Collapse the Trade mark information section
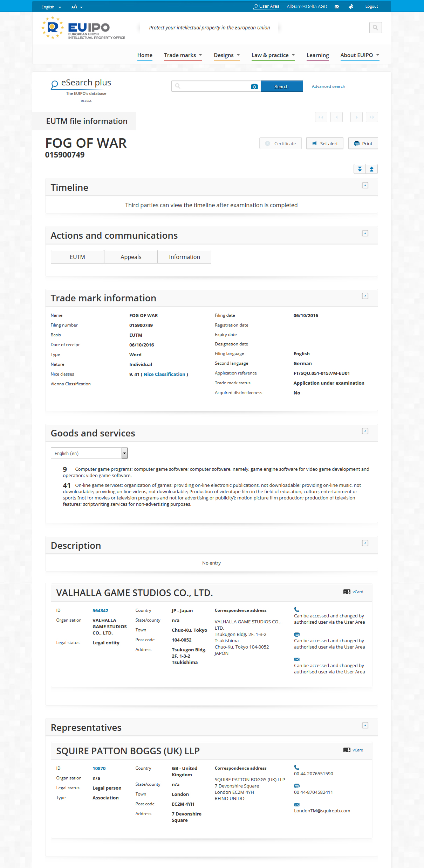This screenshot has width=424, height=868. (365, 296)
